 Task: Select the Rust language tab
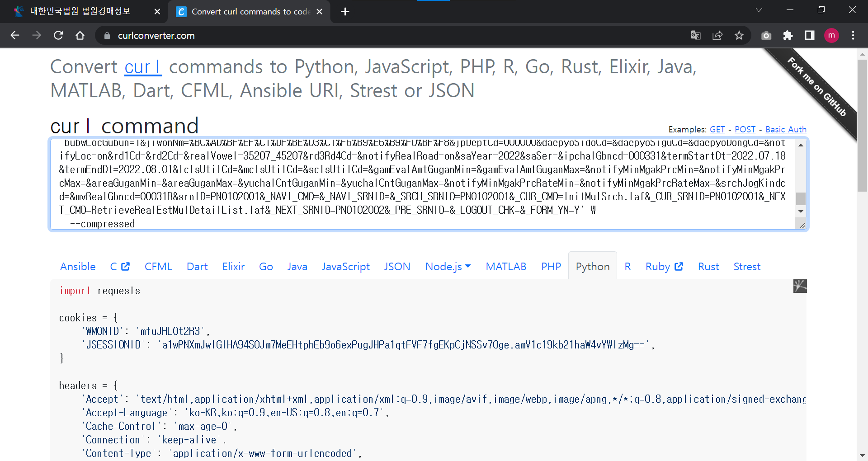(x=708, y=267)
